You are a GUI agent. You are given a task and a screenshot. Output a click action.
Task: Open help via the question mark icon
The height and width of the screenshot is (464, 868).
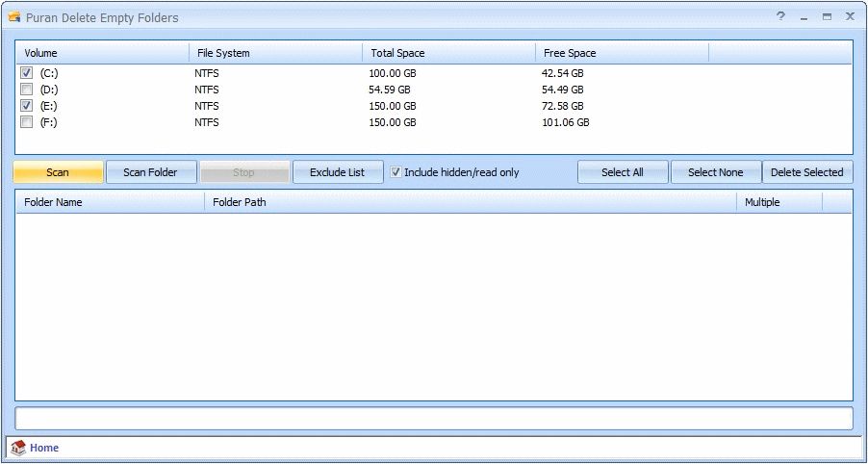coord(781,16)
